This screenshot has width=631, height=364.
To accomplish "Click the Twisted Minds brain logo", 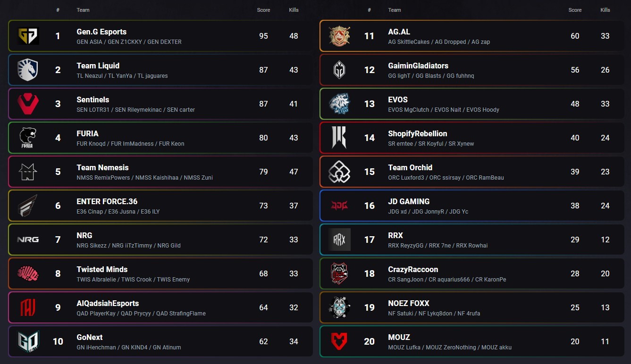I will (28, 273).
